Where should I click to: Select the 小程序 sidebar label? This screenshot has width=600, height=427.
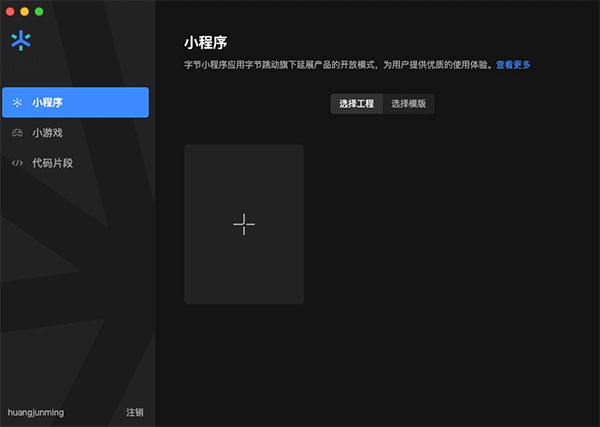pos(48,102)
